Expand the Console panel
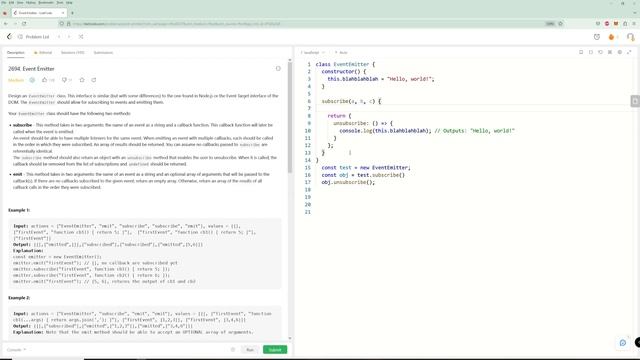 (x=16, y=350)
